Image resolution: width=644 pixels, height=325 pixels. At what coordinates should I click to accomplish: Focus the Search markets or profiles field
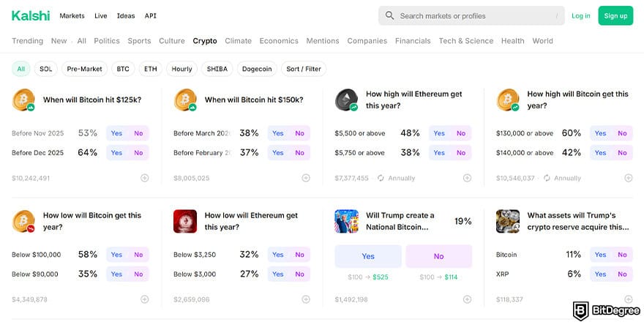pyautogui.click(x=471, y=15)
